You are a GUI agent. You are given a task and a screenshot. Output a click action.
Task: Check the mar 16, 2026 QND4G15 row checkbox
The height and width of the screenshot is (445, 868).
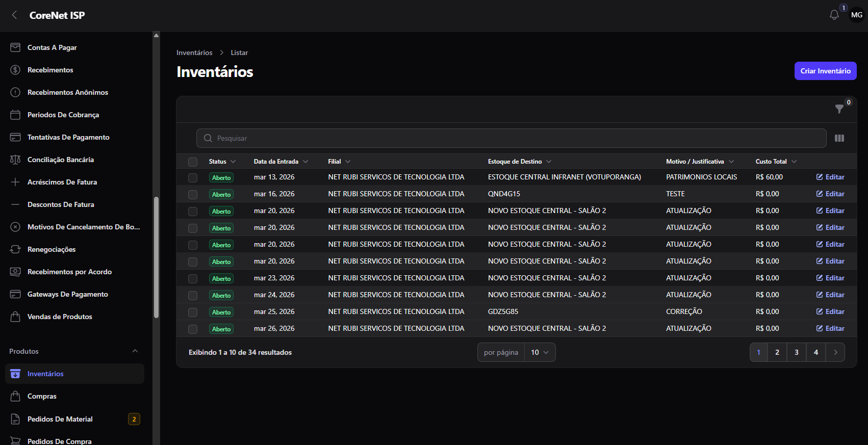[x=193, y=195]
